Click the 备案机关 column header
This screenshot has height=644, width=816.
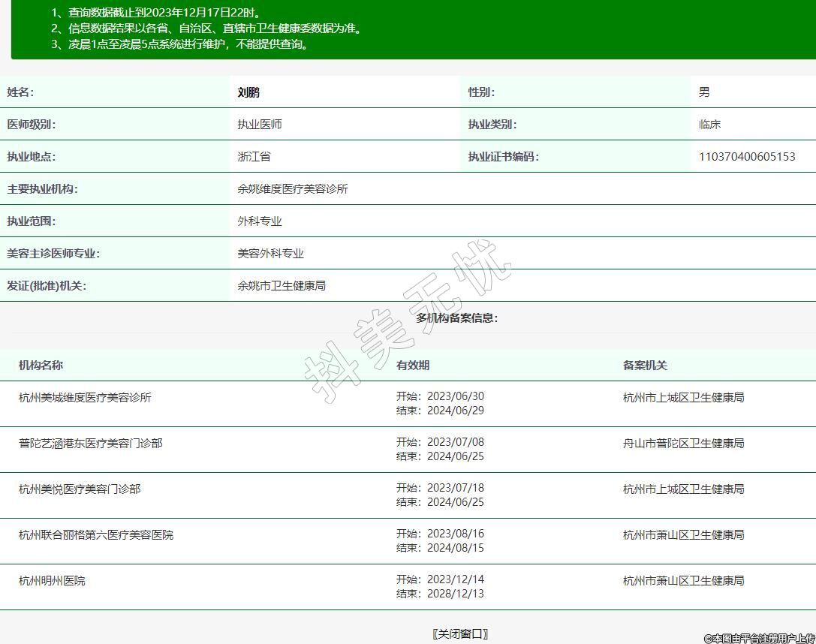(x=645, y=366)
